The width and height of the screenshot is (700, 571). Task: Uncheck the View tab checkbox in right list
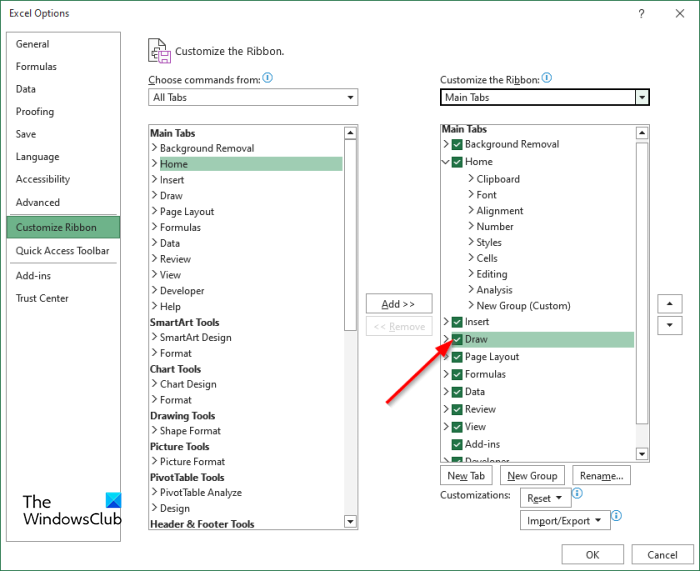(x=457, y=427)
